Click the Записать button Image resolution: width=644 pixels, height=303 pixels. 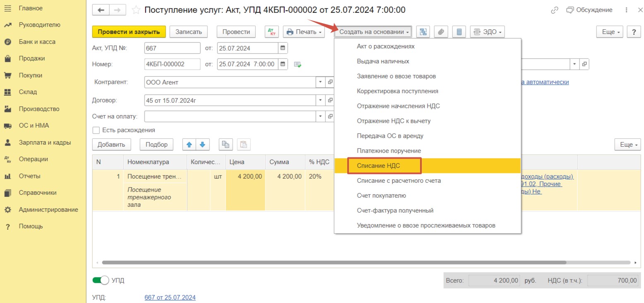(x=188, y=32)
